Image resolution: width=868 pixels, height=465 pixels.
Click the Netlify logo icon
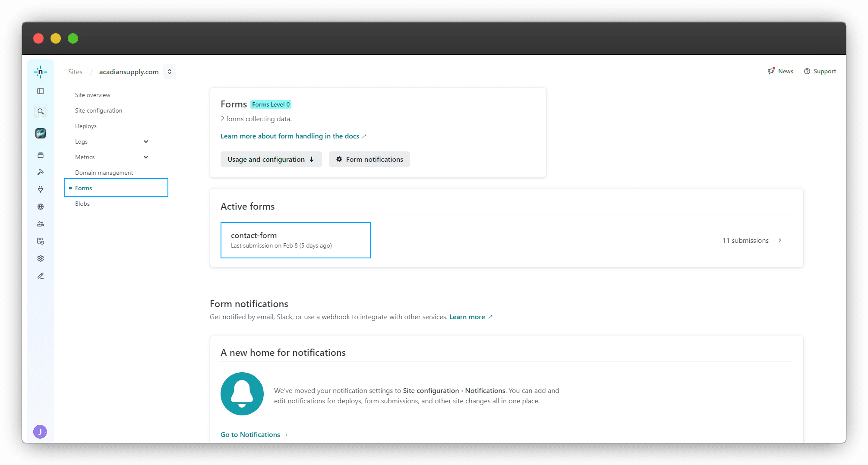(x=41, y=72)
